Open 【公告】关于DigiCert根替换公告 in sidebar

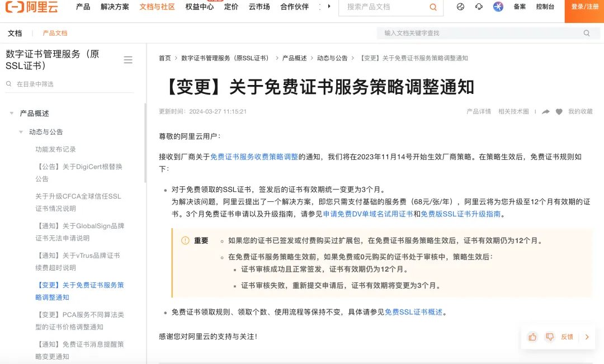(79, 173)
